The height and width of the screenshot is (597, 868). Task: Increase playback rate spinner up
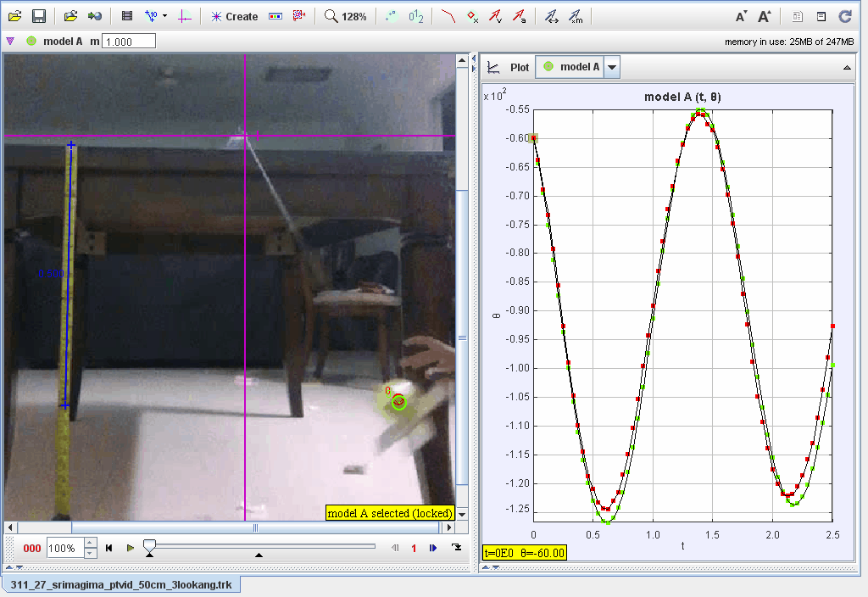pyautogui.click(x=91, y=544)
